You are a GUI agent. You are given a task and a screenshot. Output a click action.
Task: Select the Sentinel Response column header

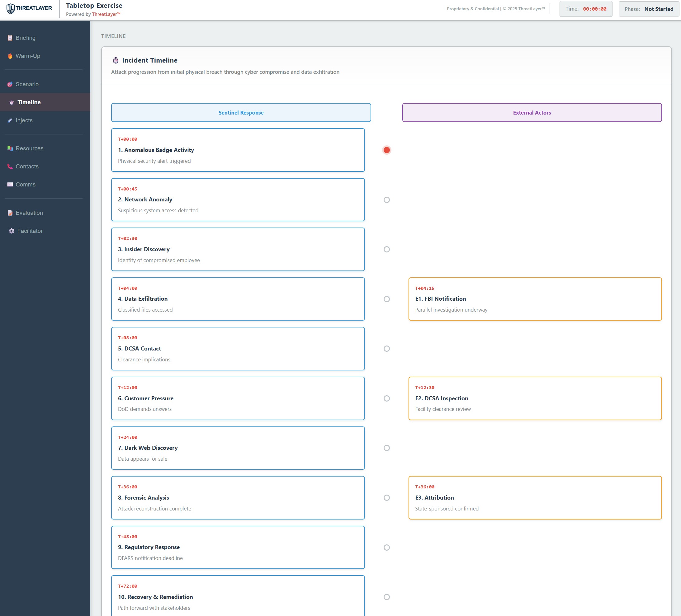241,112
